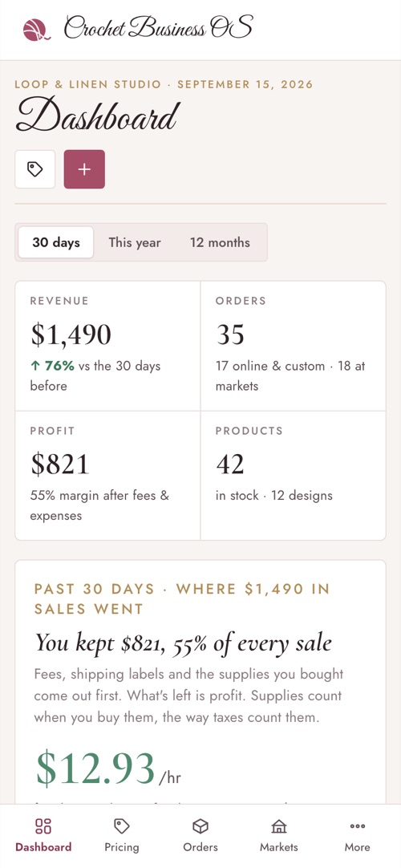Click the Dashboard page heading
The height and width of the screenshot is (868, 401).
(97, 115)
